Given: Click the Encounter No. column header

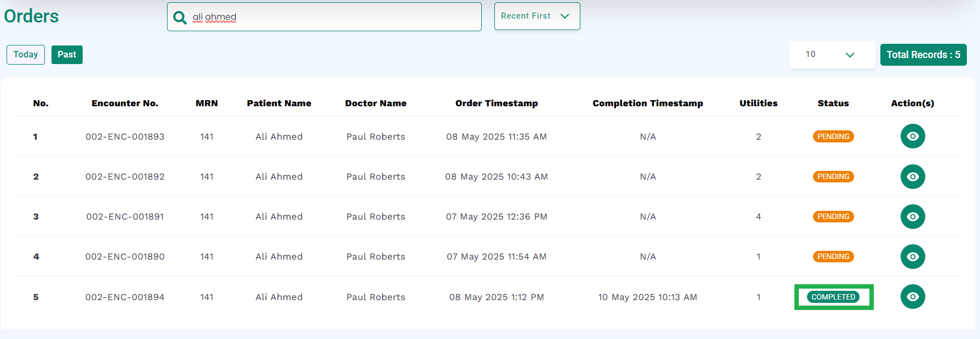Looking at the screenshot, I should point(125,103).
